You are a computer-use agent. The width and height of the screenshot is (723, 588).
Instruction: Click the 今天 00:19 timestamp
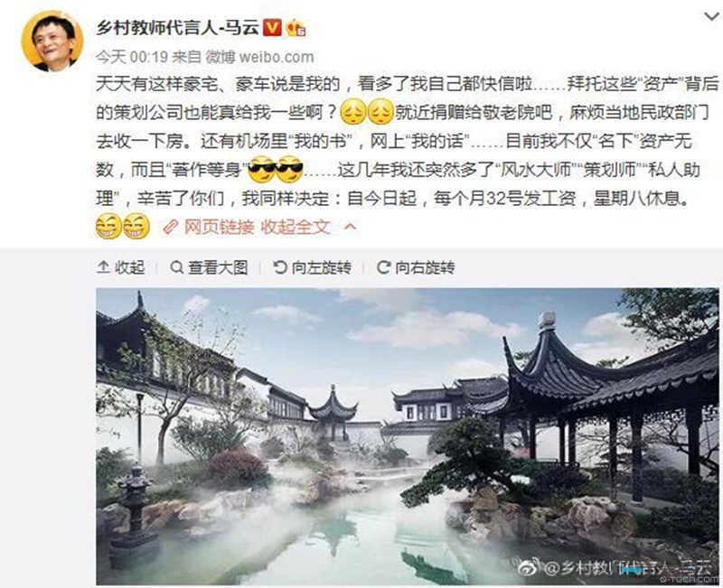pyautogui.click(x=131, y=57)
